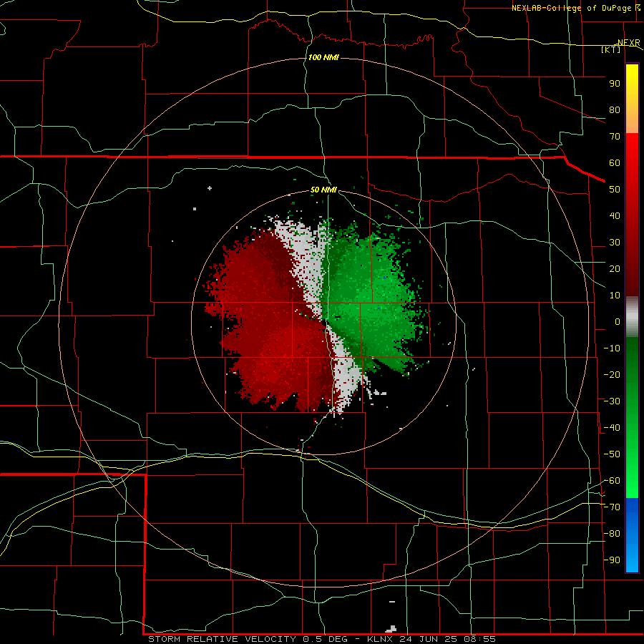Click the [KT] units label
Viewport: 644px width, 644px height.
pos(611,49)
